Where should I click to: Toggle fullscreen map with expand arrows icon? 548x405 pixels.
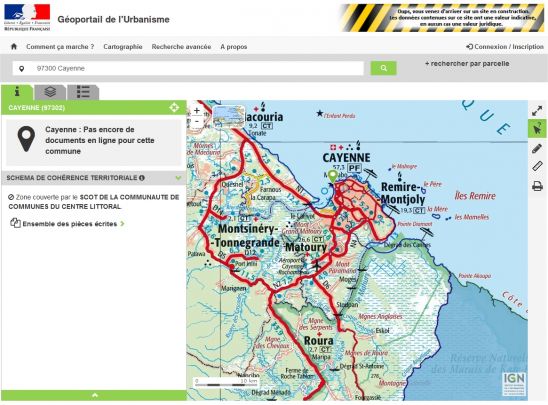537,111
